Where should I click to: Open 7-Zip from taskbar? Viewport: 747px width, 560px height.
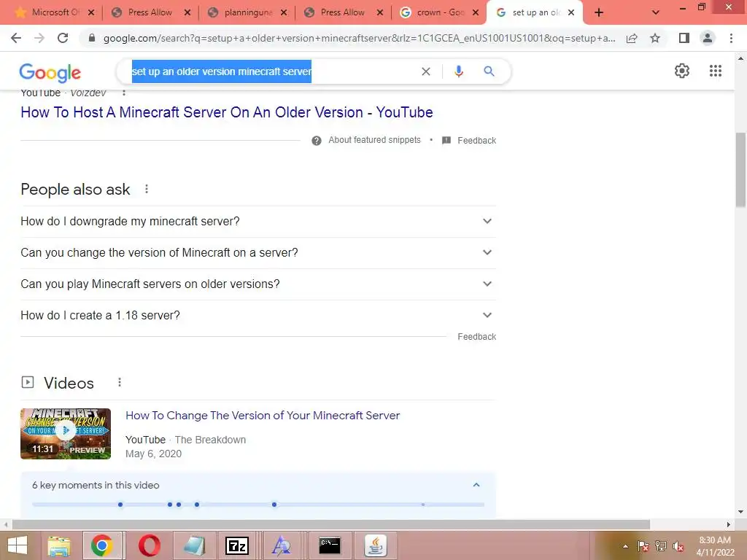click(x=237, y=545)
